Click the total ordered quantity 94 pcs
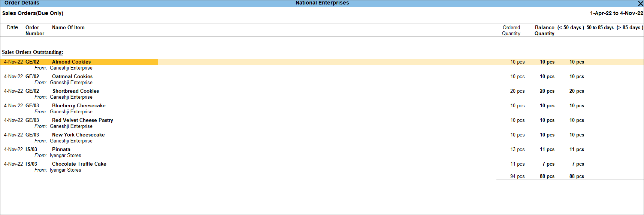 (517, 176)
